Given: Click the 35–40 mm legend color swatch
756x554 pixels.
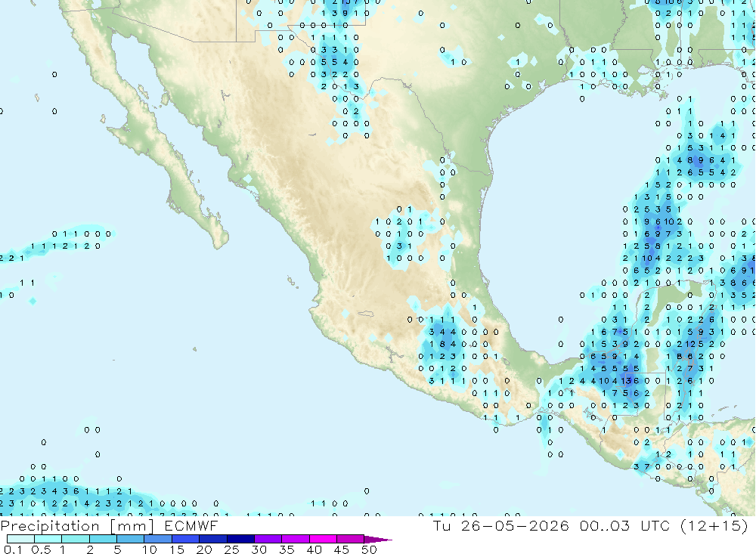Looking at the screenshot, I should (x=296, y=539).
